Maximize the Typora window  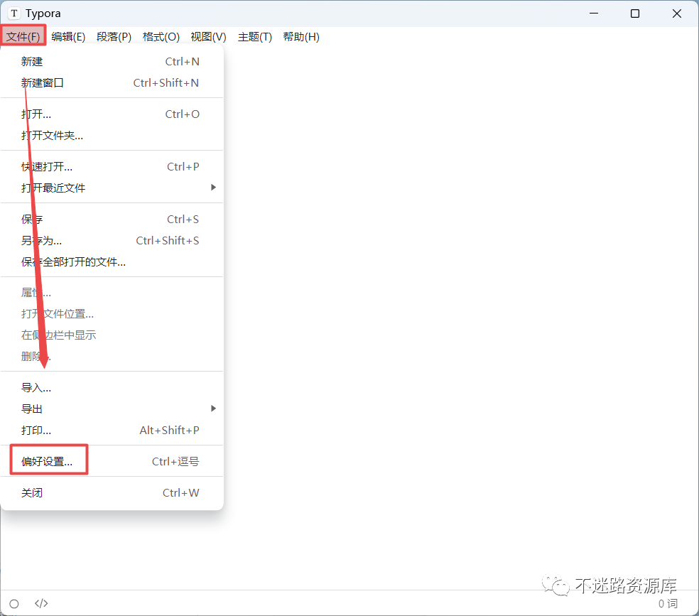pyautogui.click(x=635, y=13)
